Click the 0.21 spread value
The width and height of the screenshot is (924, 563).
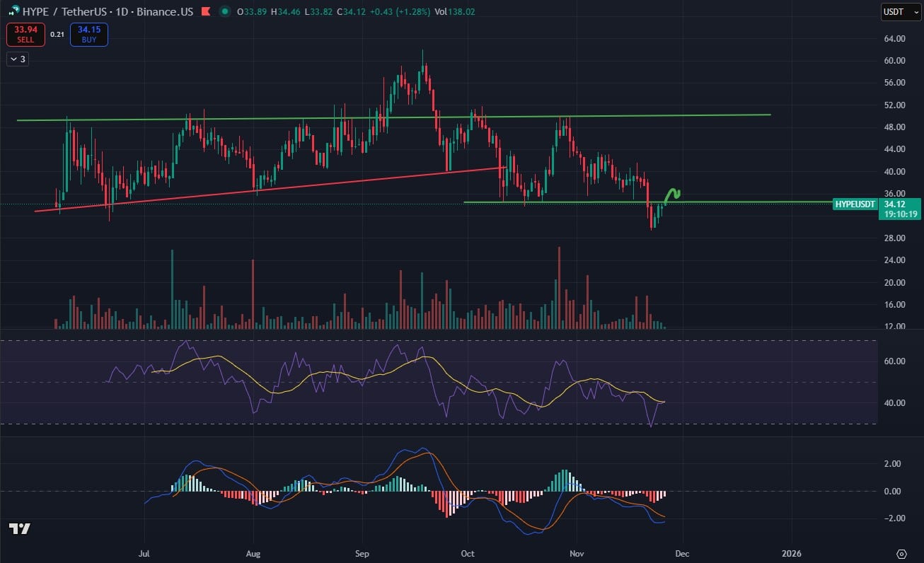click(57, 34)
